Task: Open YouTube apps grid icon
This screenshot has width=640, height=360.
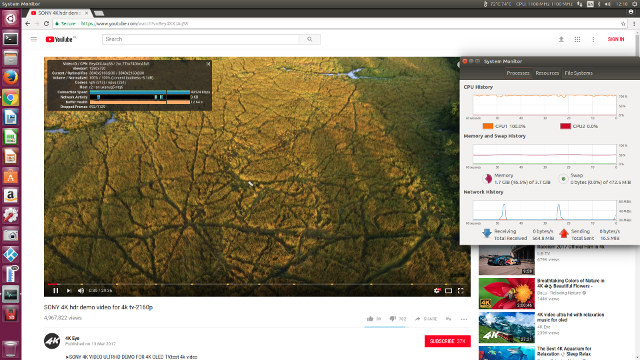Action: [x=577, y=39]
